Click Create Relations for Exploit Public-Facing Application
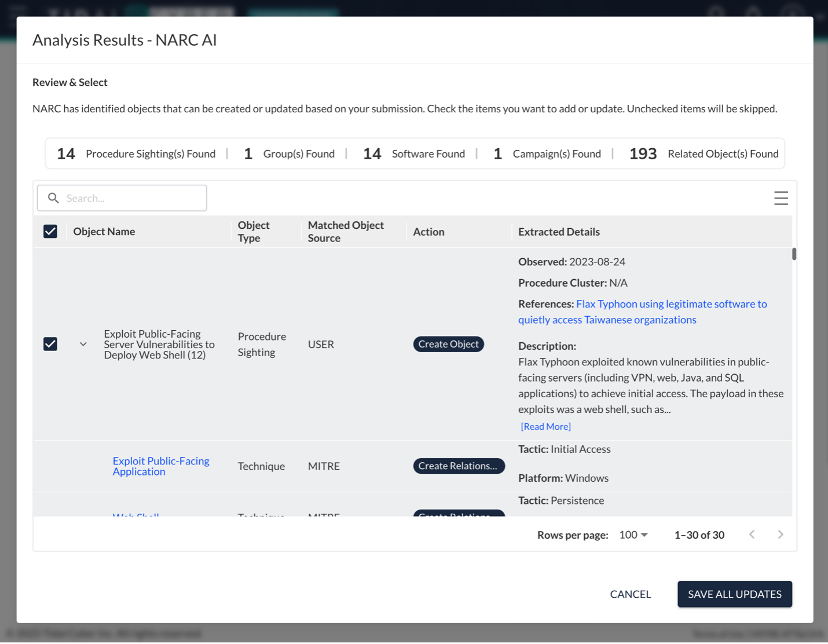 click(x=458, y=466)
